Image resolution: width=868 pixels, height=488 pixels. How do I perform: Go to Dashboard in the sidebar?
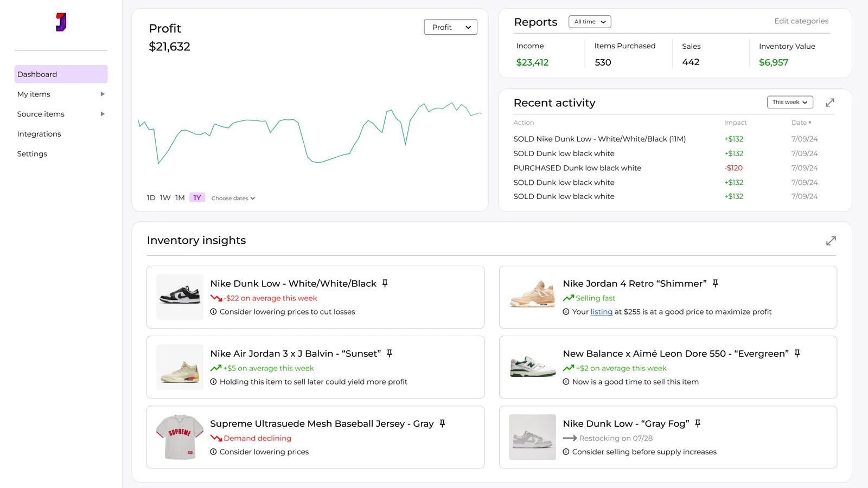pyautogui.click(x=61, y=74)
